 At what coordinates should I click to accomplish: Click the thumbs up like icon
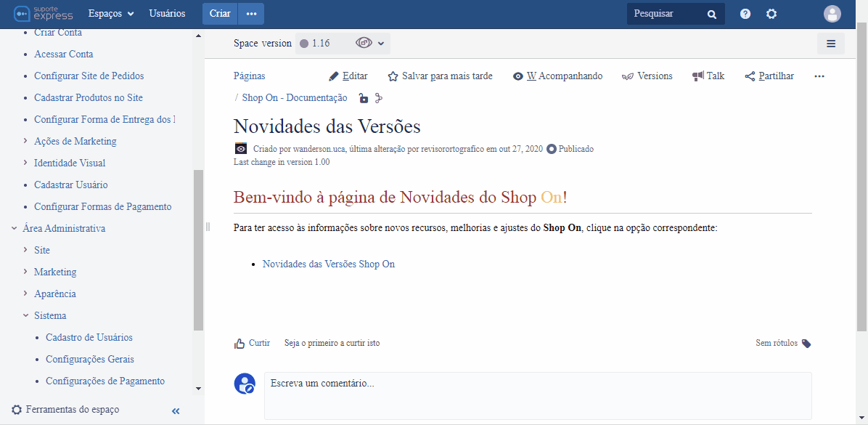pos(239,344)
